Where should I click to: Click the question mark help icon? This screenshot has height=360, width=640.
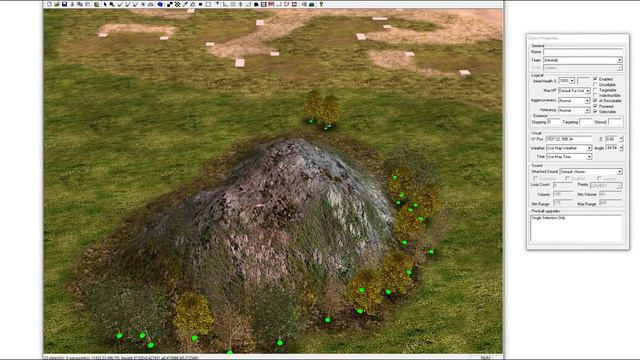click(x=320, y=4)
